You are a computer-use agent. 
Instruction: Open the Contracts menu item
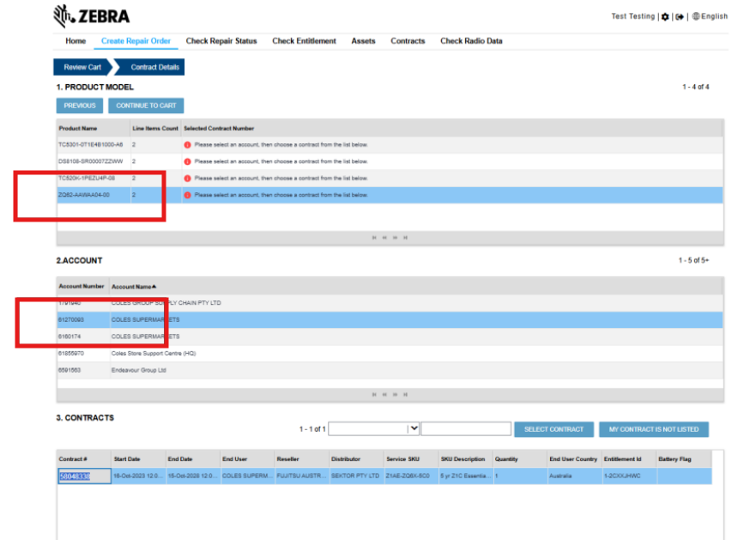pyautogui.click(x=408, y=41)
